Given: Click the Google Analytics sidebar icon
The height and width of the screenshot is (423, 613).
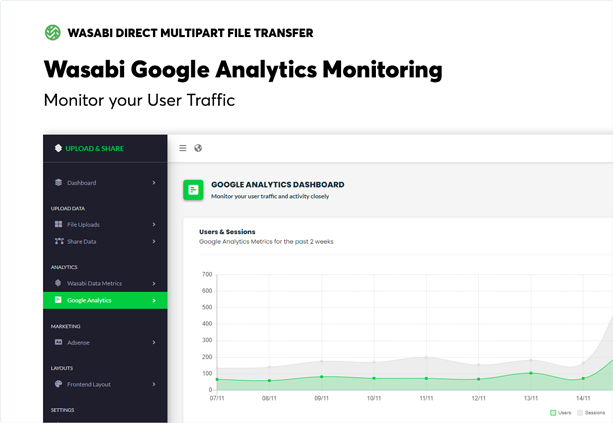Looking at the screenshot, I should (58, 300).
